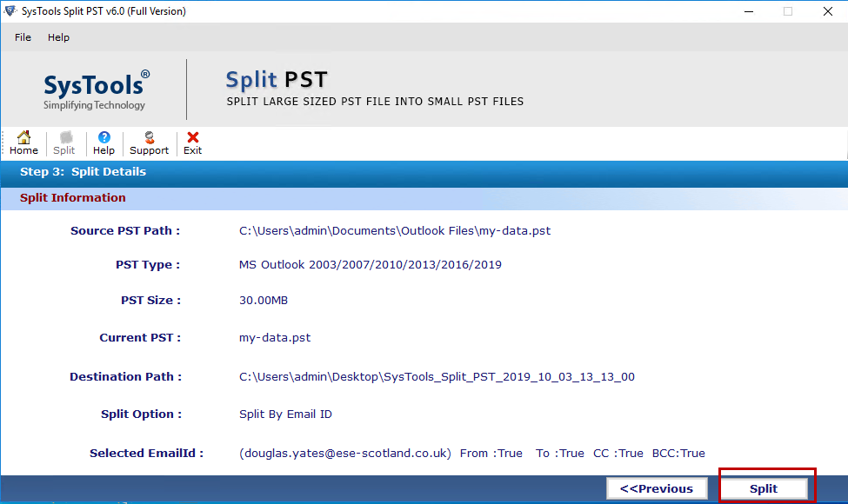Click the <<Previous button
This screenshot has width=848, height=504.
pos(657,488)
